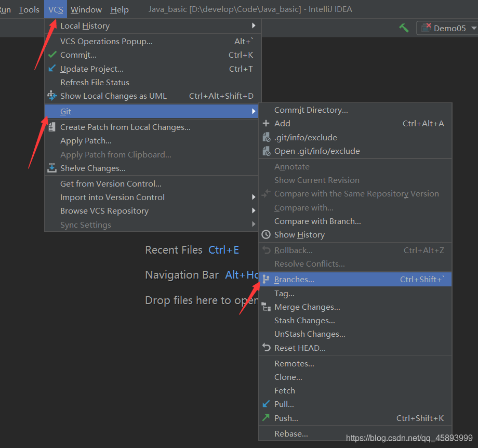
Task: Expand Import into Version Control submenu
Action: 254,197
